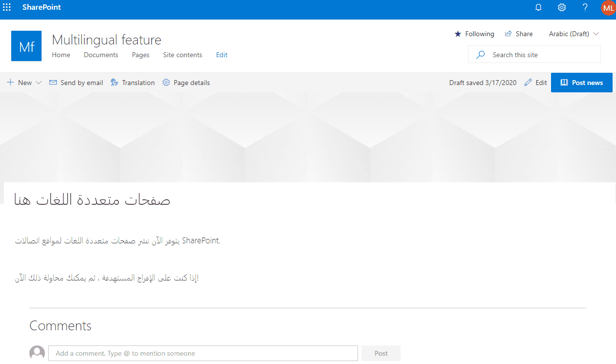Image resolution: width=616 pixels, height=364 pixels.
Task: Open the settings gear icon
Action: click(562, 7)
